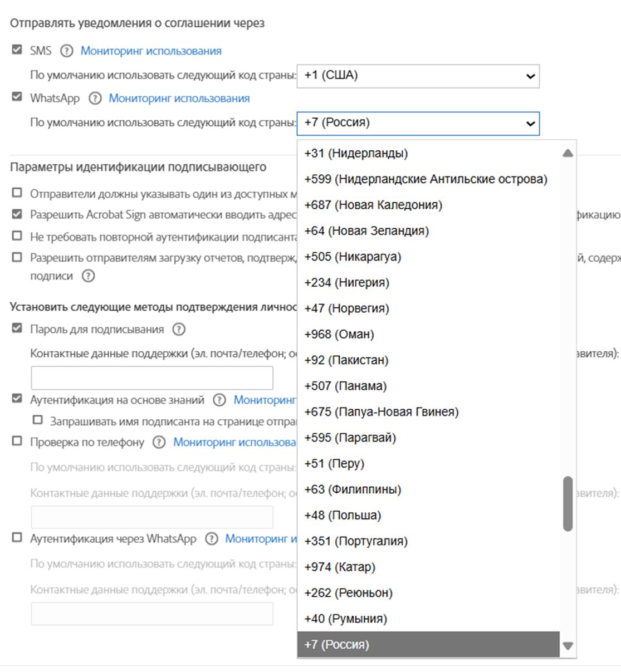Image resolution: width=621 pixels, height=672 pixels.
Task: Click help icon next to Проверка по телефону
Action: 159,442
